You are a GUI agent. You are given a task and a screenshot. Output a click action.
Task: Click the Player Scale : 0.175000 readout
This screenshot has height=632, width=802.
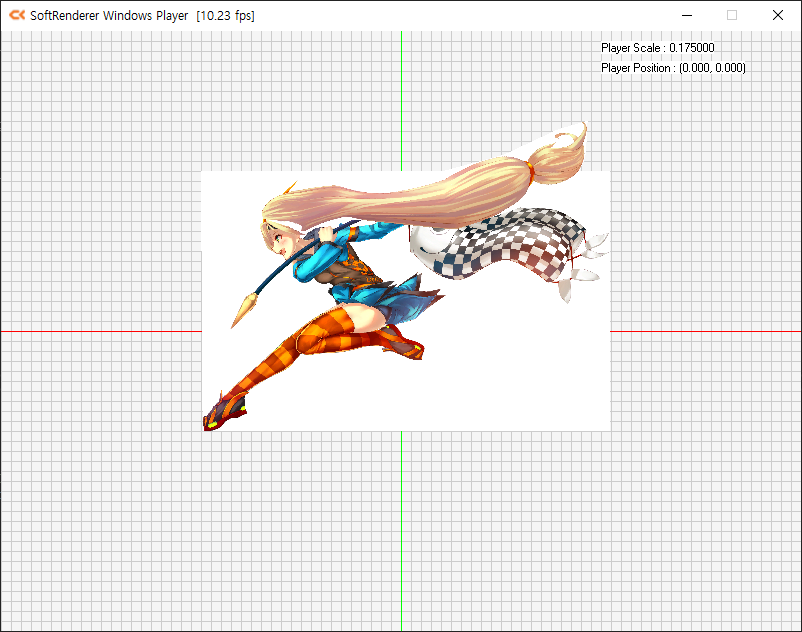click(x=657, y=47)
